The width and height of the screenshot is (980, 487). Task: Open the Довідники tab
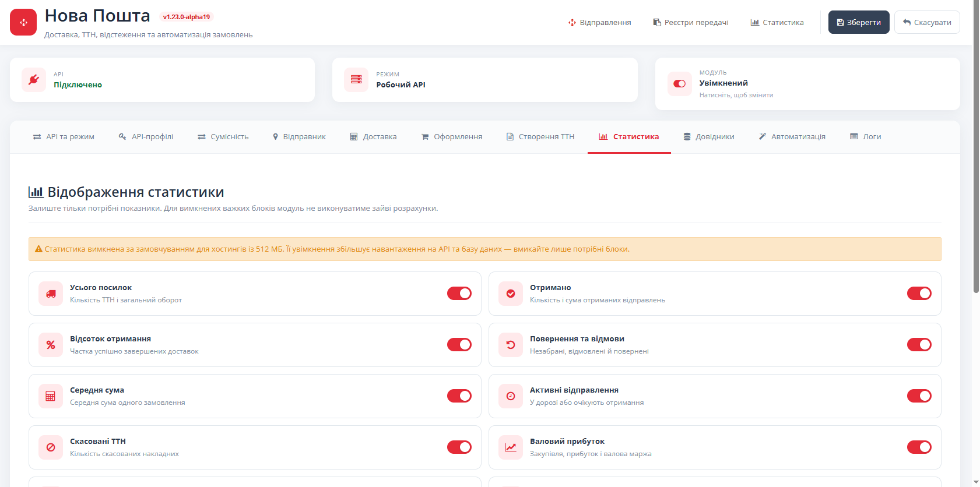(x=709, y=137)
